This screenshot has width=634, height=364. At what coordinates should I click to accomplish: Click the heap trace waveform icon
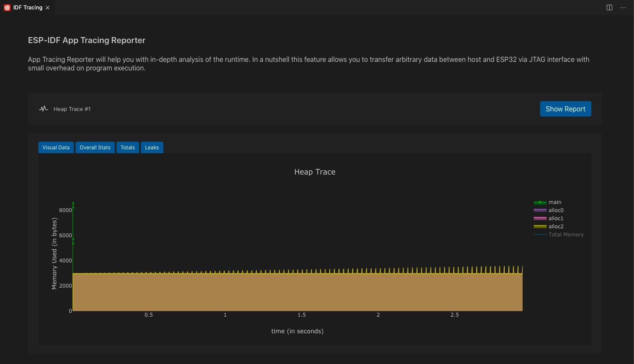(x=43, y=109)
